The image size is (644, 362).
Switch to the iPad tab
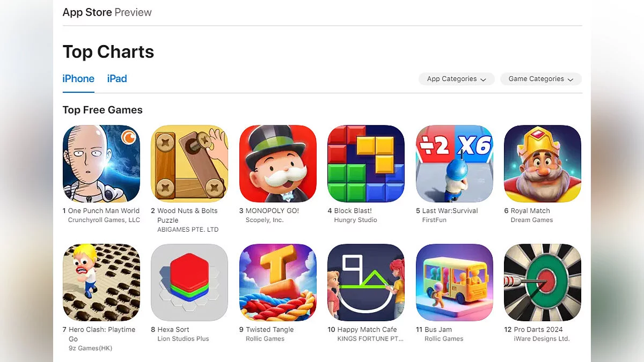117,79
